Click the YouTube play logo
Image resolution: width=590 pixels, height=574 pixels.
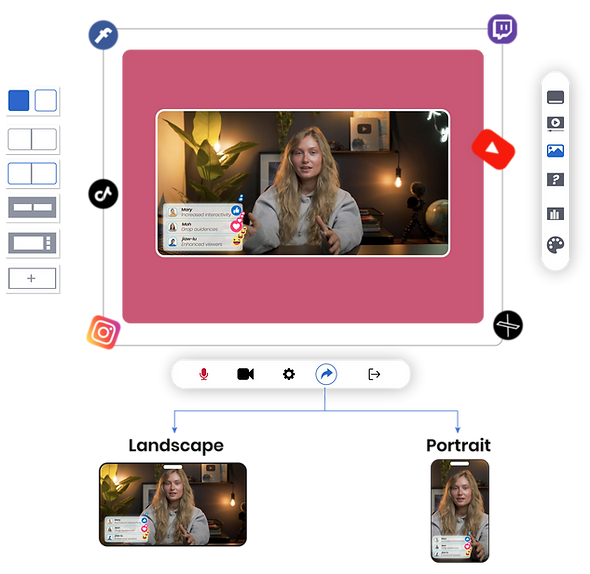click(x=493, y=149)
